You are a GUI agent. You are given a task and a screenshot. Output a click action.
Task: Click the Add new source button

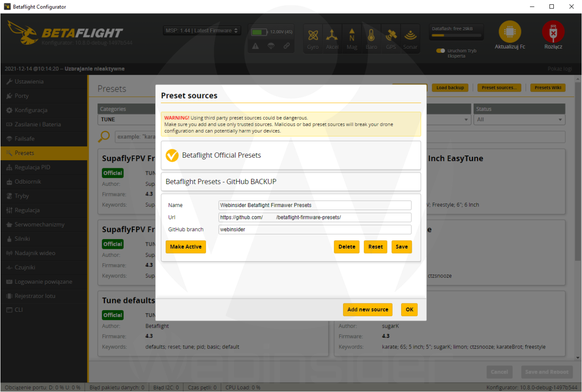click(x=367, y=310)
